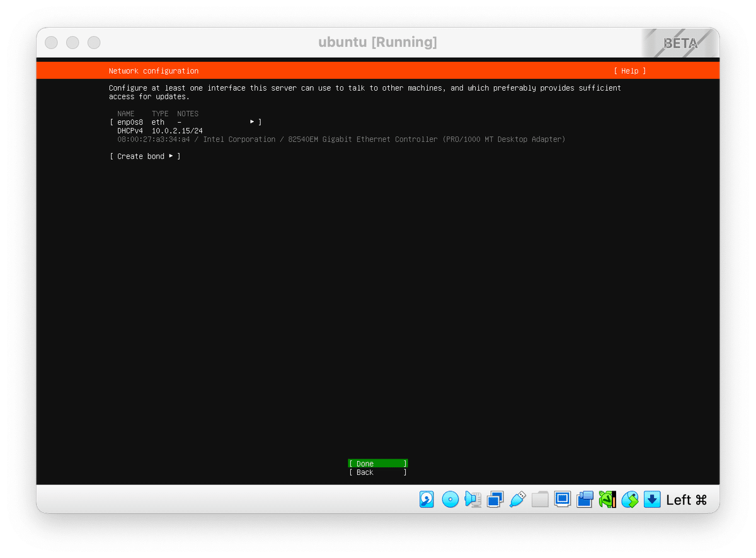This screenshot has height=558, width=756.
Task: Click the audio settings status icon
Action: tap(472, 499)
